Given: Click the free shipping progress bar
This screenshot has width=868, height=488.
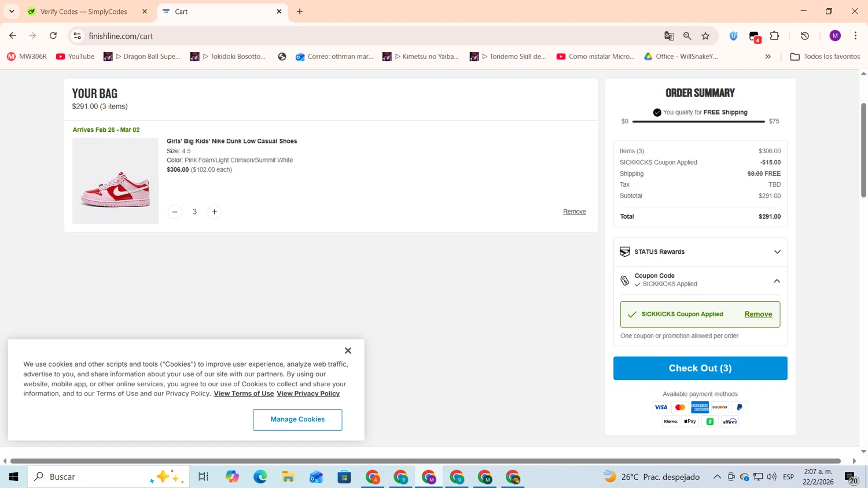Looking at the screenshot, I should pos(698,121).
